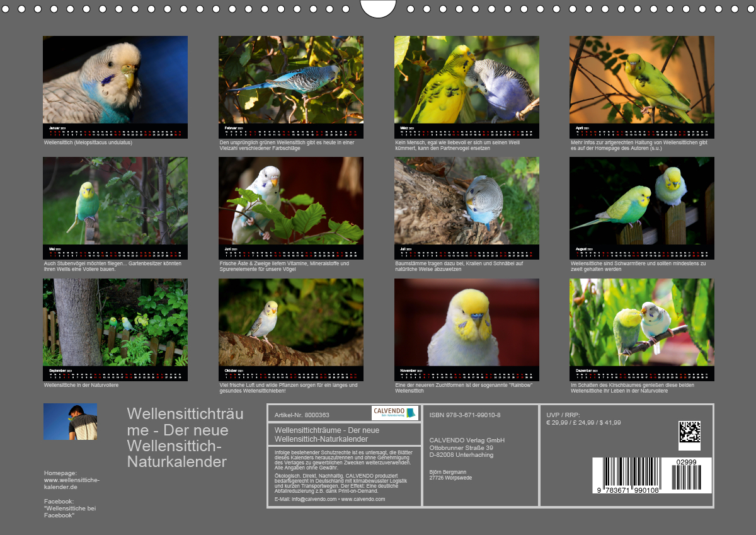Click the "Januar 2021" month label
The width and height of the screenshot is (756, 535).
[58, 129]
